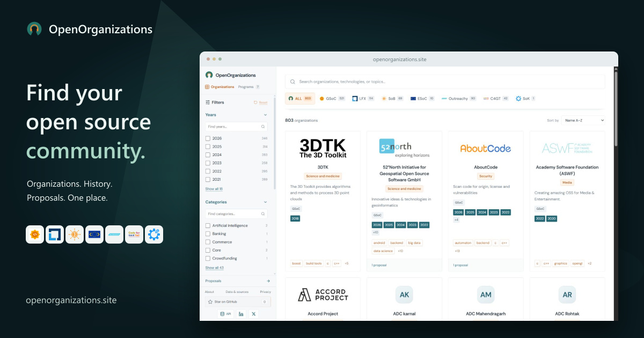Select the LFX program filter
This screenshot has height=338, width=644.
363,99
